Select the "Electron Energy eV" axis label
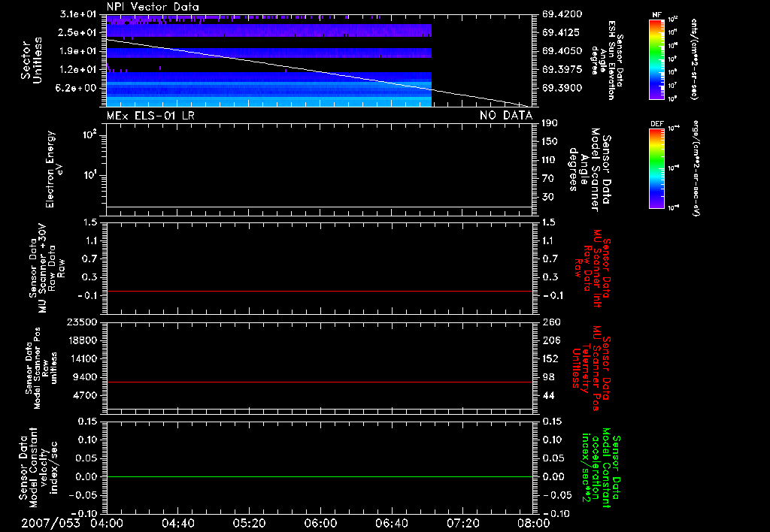Viewport: 770px width, 532px height. point(53,169)
